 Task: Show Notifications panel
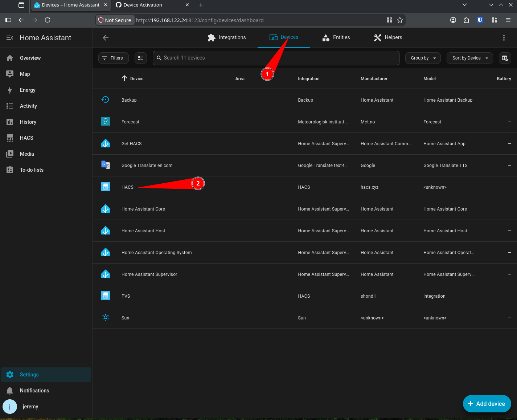coord(46,391)
